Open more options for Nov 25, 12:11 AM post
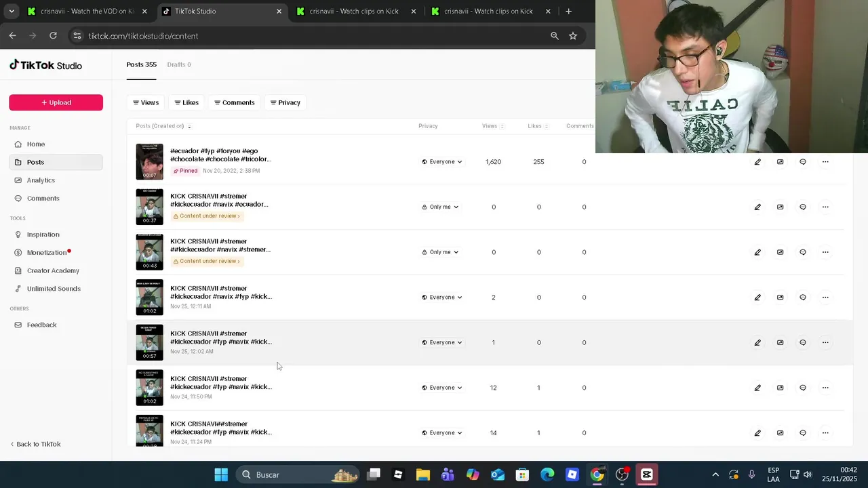 coord(825,298)
